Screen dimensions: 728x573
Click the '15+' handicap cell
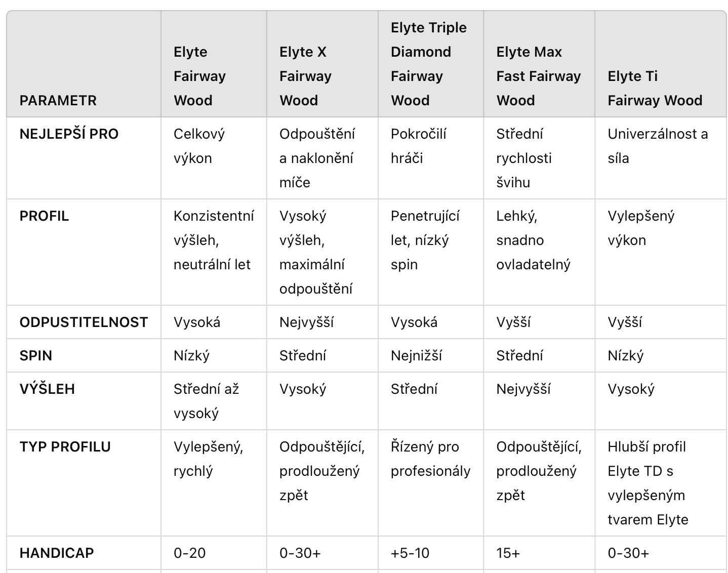pos(508,553)
